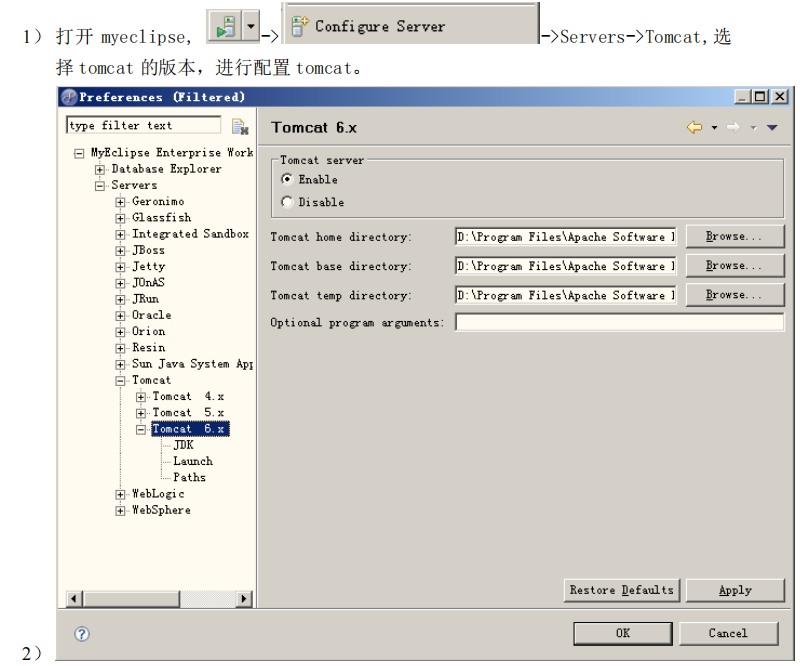The height and width of the screenshot is (666, 803).
Task: Select the Disable radio button
Action: point(287,202)
